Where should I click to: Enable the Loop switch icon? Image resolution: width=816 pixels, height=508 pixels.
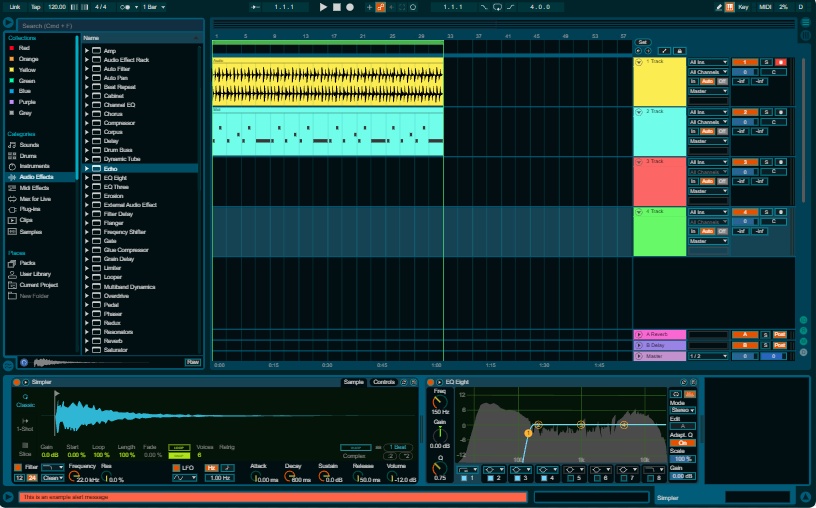[x=498, y=7]
